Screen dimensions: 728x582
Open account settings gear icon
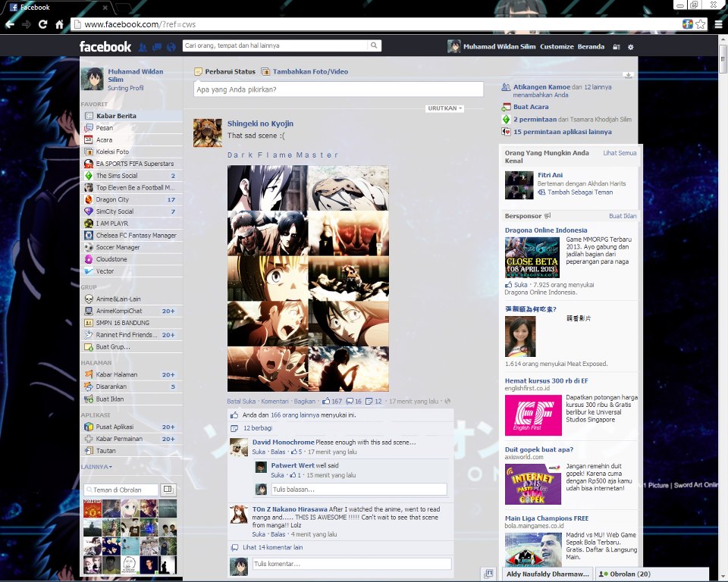(630, 47)
